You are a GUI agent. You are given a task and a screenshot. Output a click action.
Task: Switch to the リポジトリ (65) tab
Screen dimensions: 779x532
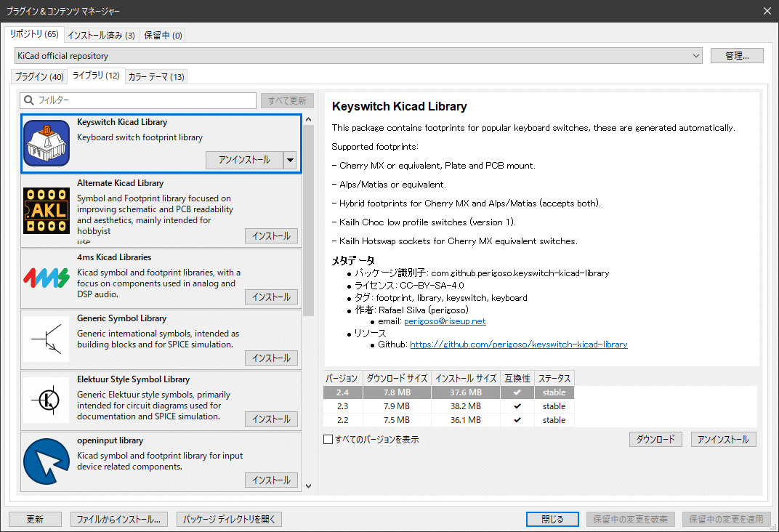34,34
